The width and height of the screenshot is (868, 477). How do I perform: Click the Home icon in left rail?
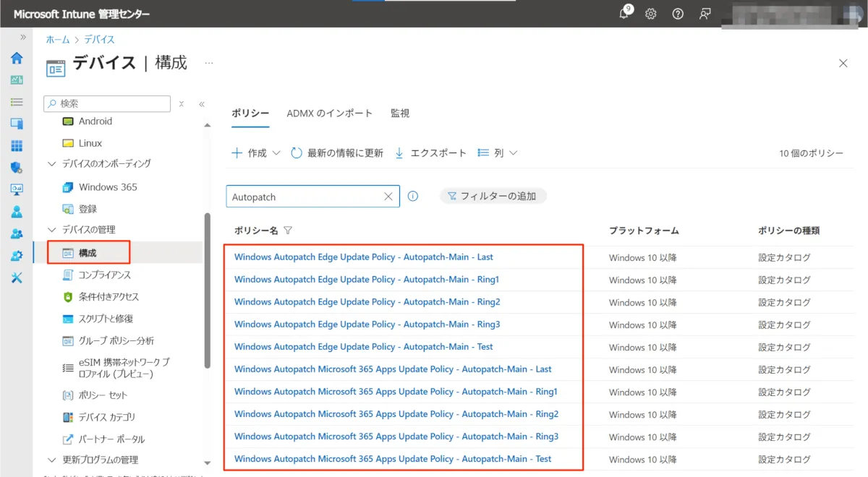[x=16, y=59]
